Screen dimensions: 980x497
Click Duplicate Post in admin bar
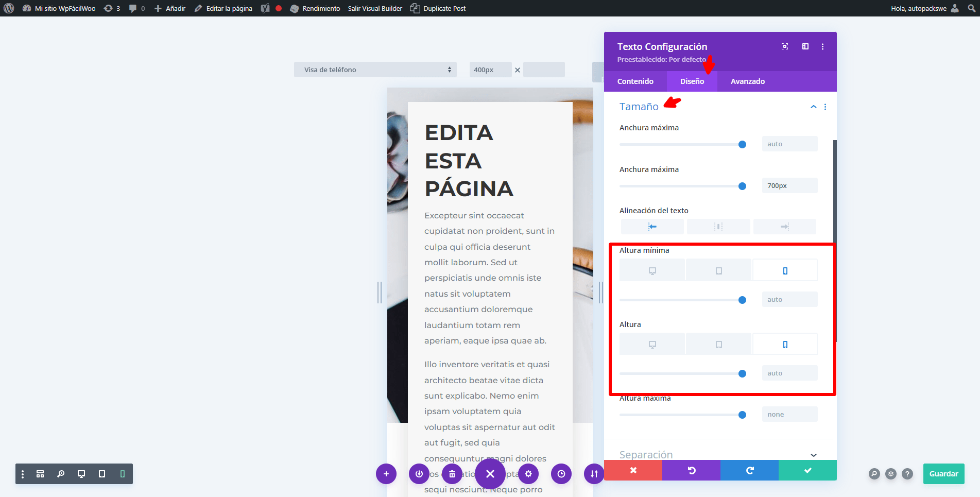(x=438, y=8)
